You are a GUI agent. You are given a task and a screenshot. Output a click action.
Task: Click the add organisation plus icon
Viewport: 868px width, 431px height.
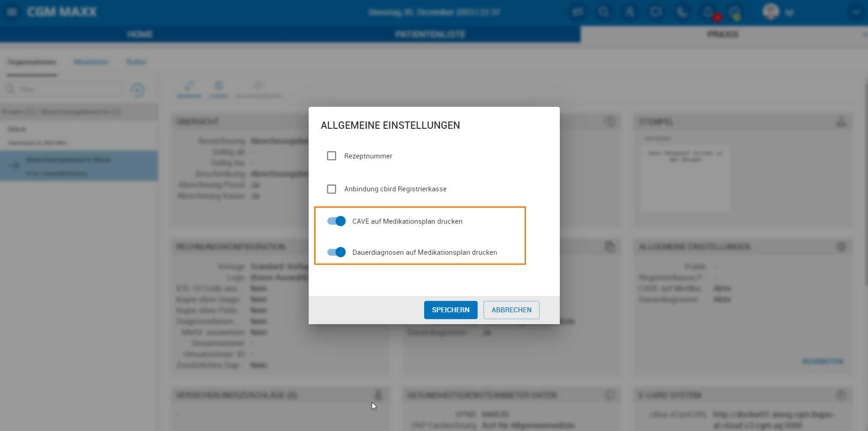pos(137,90)
